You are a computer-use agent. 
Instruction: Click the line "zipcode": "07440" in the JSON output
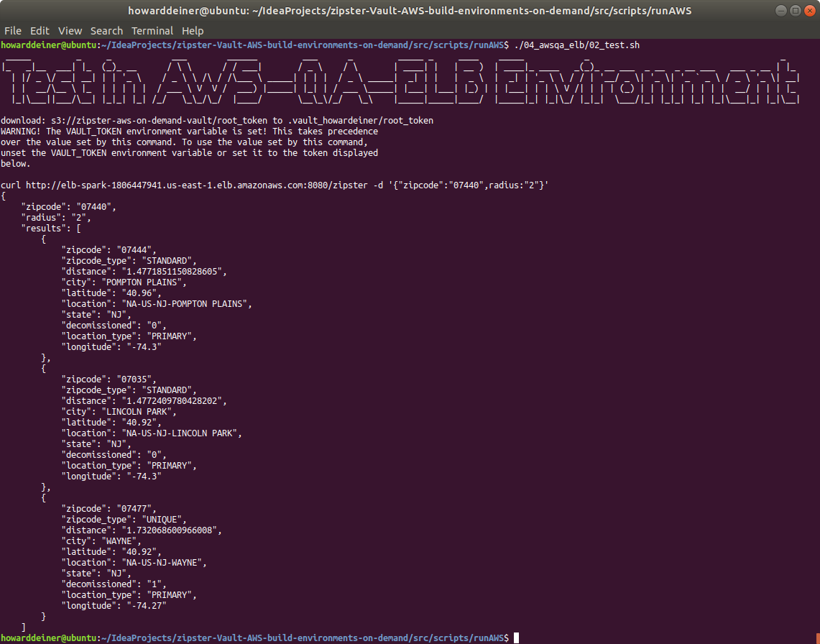(68, 207)
